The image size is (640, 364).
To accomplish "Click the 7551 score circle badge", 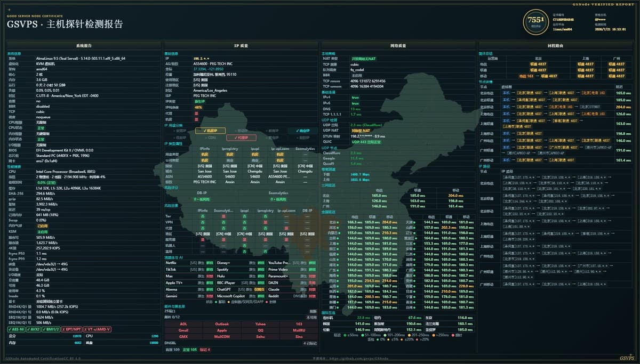I will pyautogui.click(x=535, y=21).
